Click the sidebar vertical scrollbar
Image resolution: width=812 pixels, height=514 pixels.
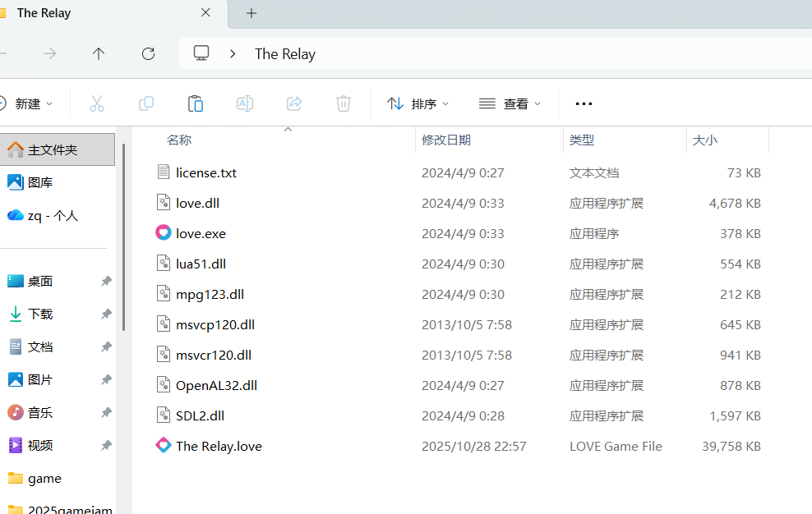coord(123,237)
